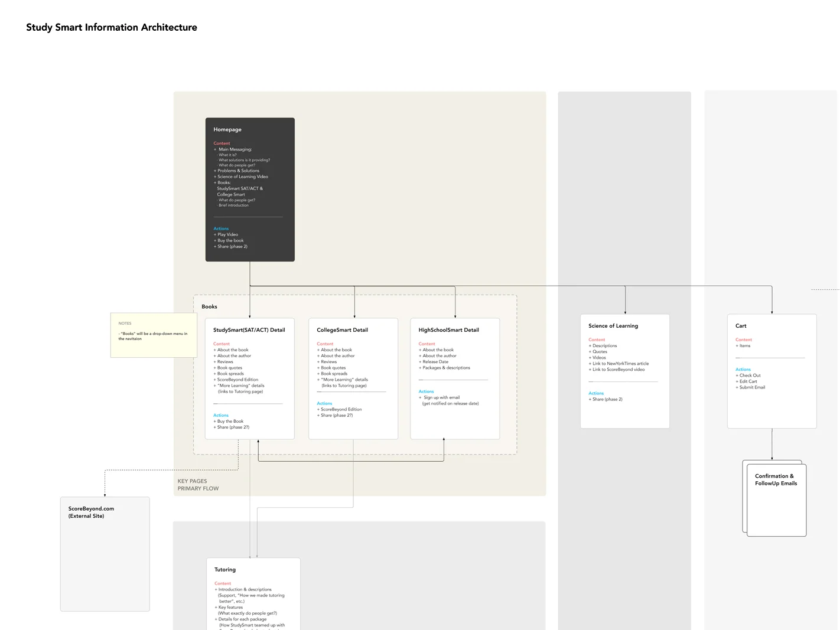840x630 pixels.
Task: Click 'Brief introduction' in Homepage card
Action: click(x=233, y=205)
